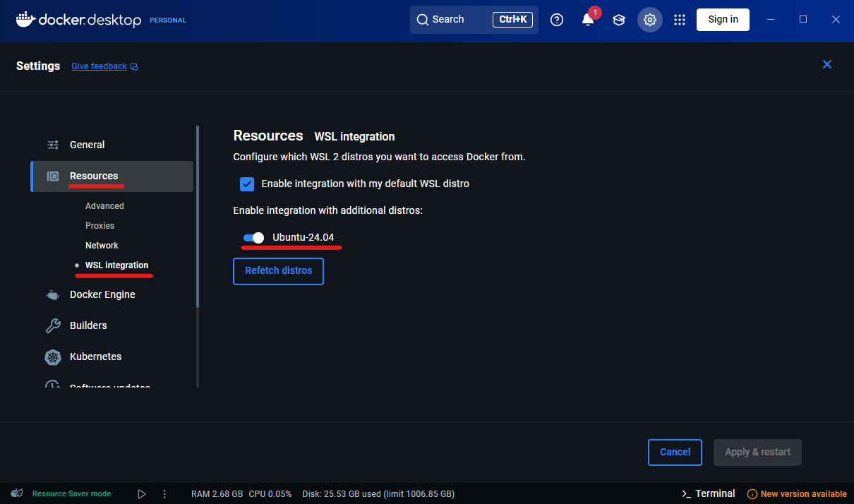This screenshot has height=504, width=854.
Task: Click the play icon in status bar
Action: (141, 494)
